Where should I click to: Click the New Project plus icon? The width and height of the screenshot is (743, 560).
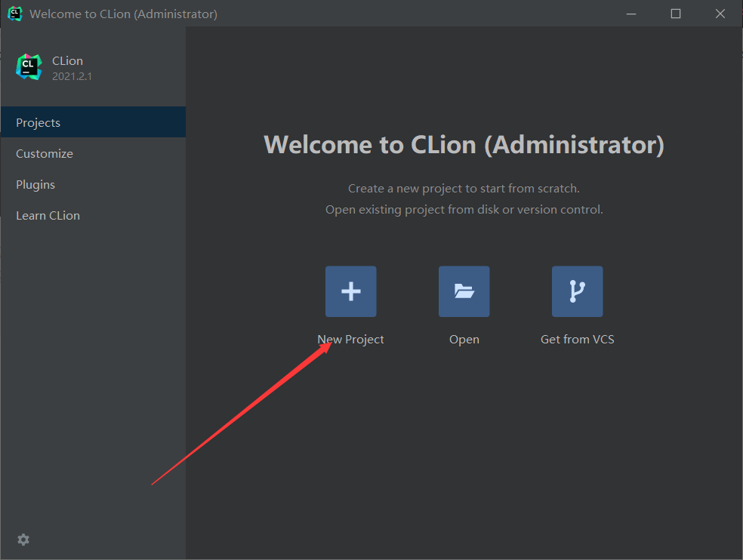coord(350,291)
